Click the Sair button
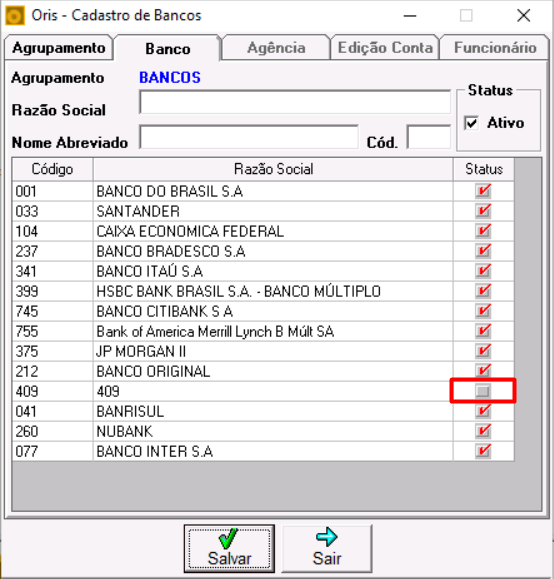The image size is (554, 579). (327, 548)
